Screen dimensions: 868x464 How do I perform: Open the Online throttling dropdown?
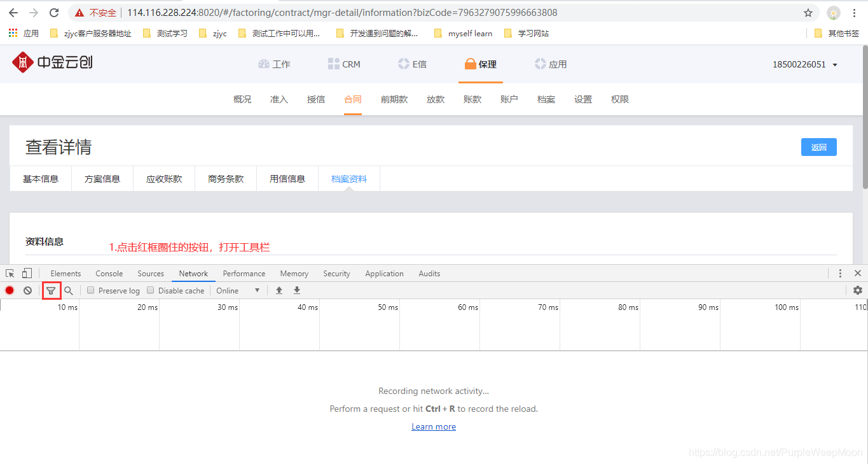(x=238, y=290)
